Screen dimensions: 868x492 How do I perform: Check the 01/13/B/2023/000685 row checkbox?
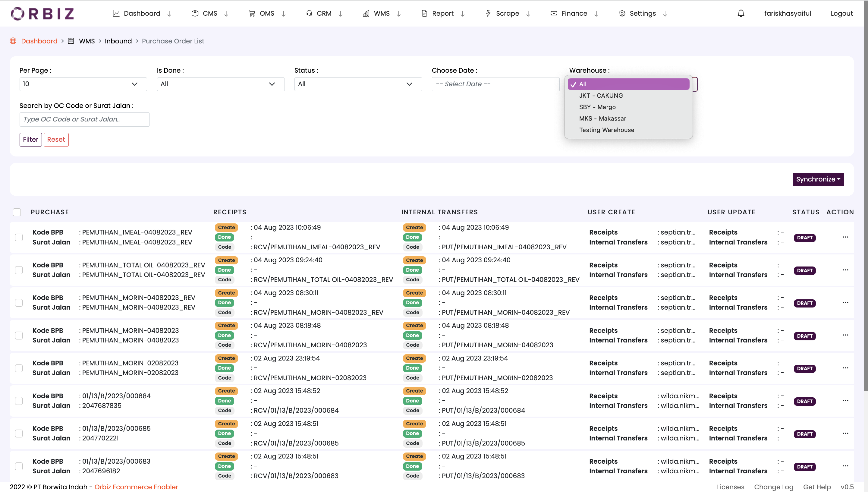[x=19, y=434]
